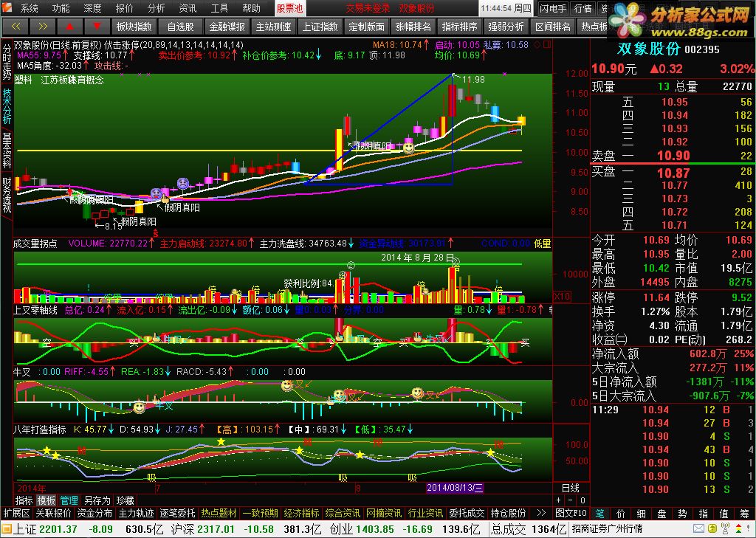This screenshot has height=538, width=756.
Task: Click the red dollar sign below the chart
Action: coord(155,233)
